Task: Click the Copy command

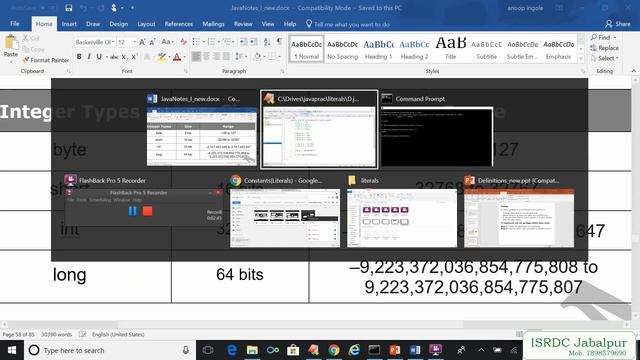Action: [x=33, y=49]
